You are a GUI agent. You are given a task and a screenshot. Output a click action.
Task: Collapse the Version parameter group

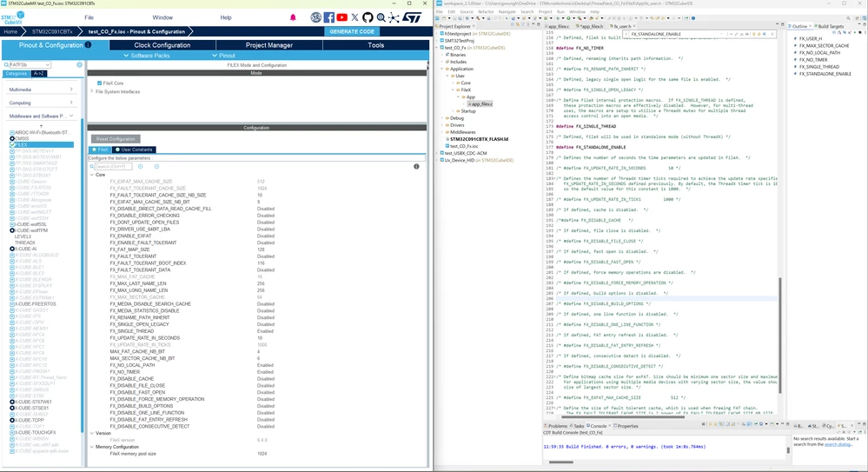coord(92,433)
